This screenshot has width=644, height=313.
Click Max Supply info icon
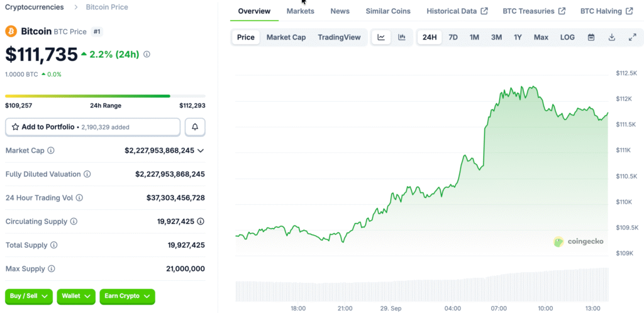pos(51,269)
